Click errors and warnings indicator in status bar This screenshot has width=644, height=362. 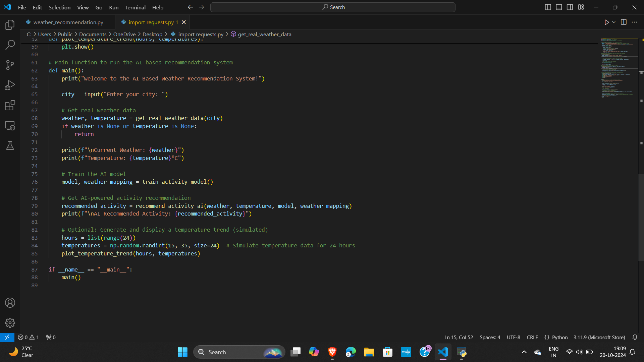click(29, 337)
